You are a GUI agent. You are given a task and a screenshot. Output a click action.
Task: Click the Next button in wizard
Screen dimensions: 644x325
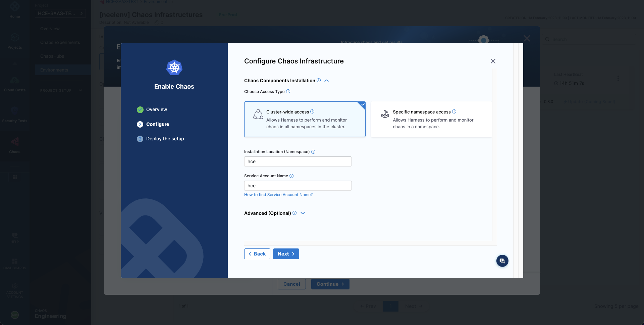point(286,254)
